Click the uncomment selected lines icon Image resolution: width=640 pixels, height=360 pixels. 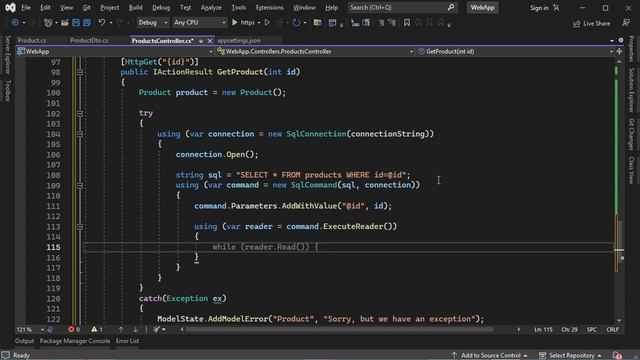coord(392,23)
